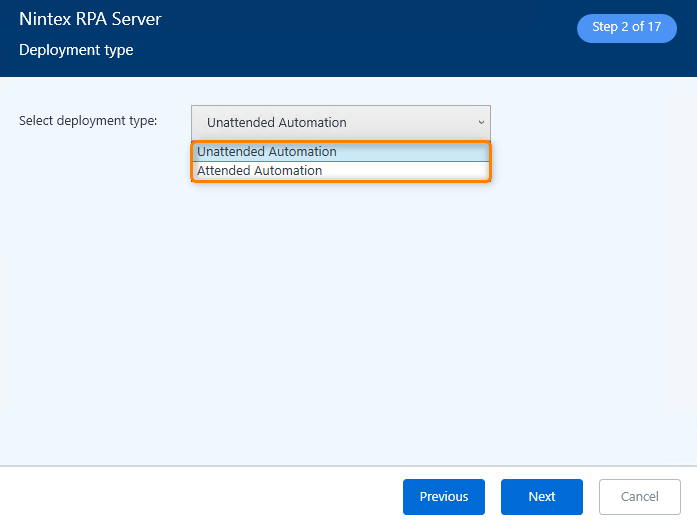Click the dropdown chevron arrow
The image size is (697, 527).
480,122
